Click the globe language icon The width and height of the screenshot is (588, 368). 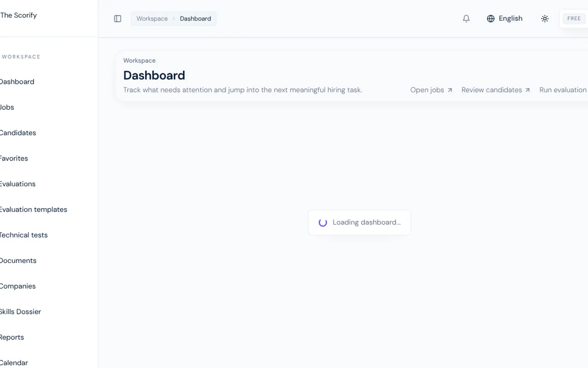click(491, 19)
